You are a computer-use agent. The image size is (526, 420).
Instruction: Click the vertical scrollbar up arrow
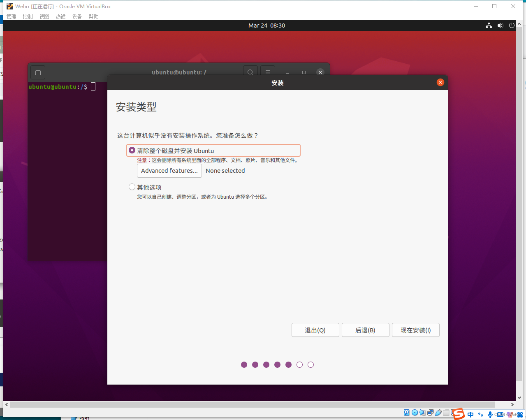(x=519, y=24)
